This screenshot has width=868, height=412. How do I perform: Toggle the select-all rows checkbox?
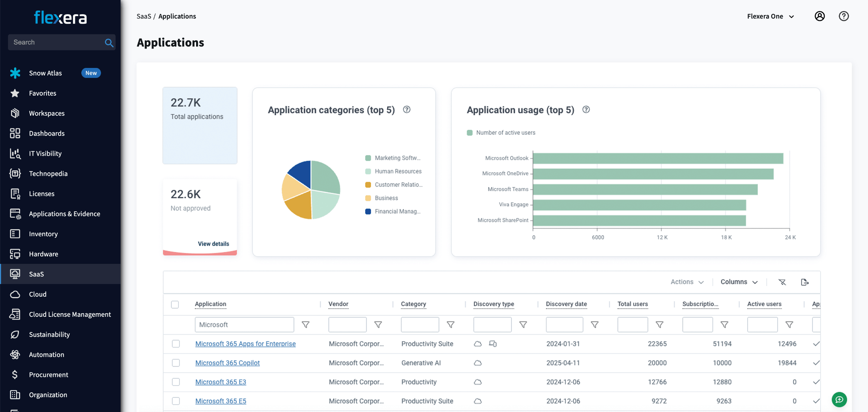click(175, 305)
